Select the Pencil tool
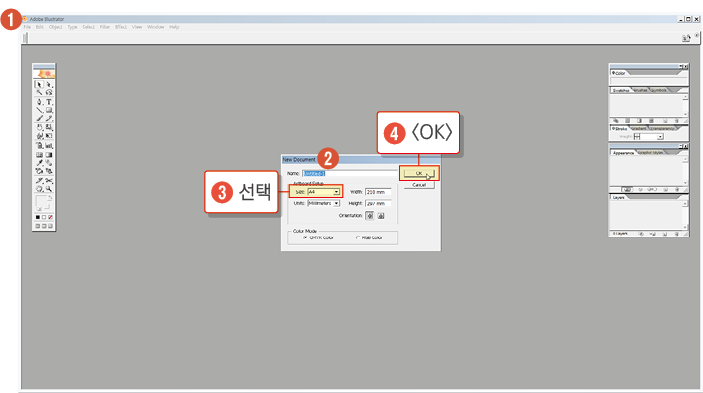The image size is (703, 393). pyautogui.click(x=49, y=119)
